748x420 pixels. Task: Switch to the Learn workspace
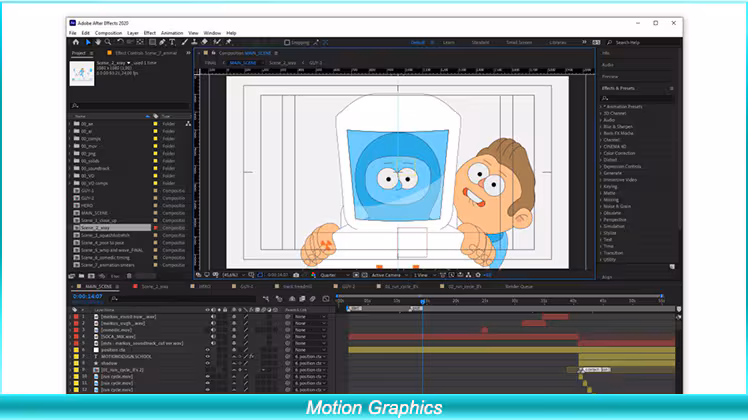pos(448,42)
